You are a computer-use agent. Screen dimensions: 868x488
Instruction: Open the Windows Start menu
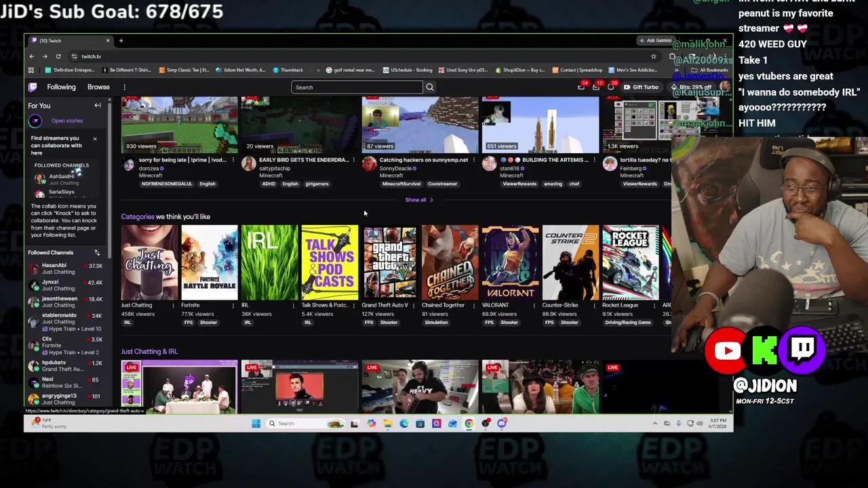point(256,424)
